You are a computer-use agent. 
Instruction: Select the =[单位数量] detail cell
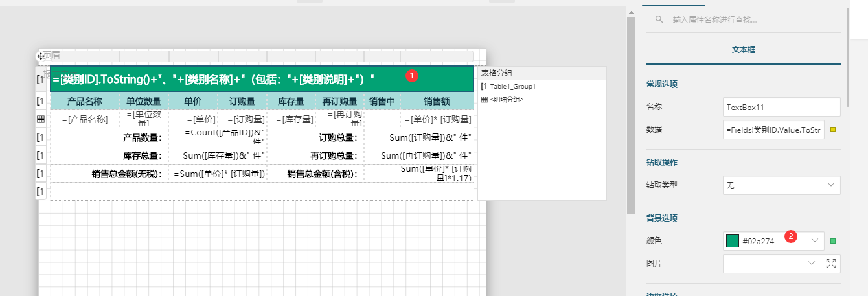click(x=144, y=119)
